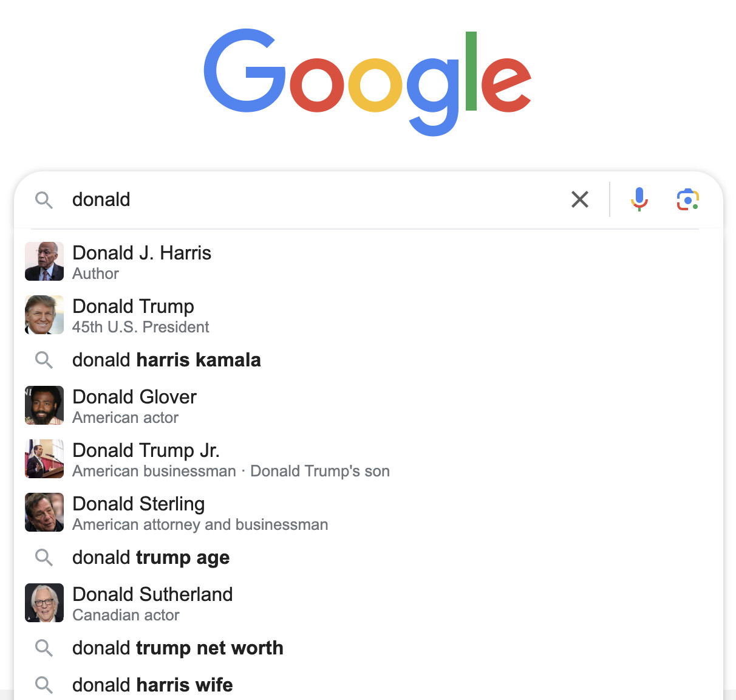The width and height of the screenshot is (736, 700).
Task: Pick Donald Glover American actor suggestion
Action: click(368, 405)
